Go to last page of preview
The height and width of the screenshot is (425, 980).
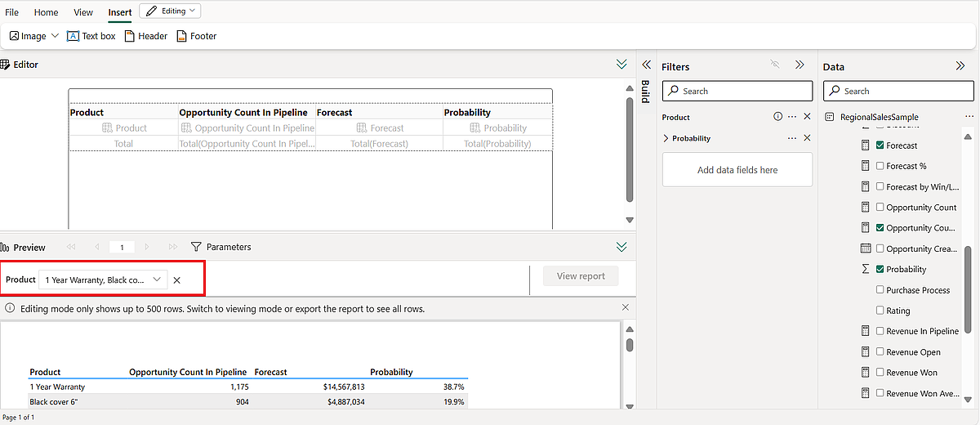tap(172, 247)
